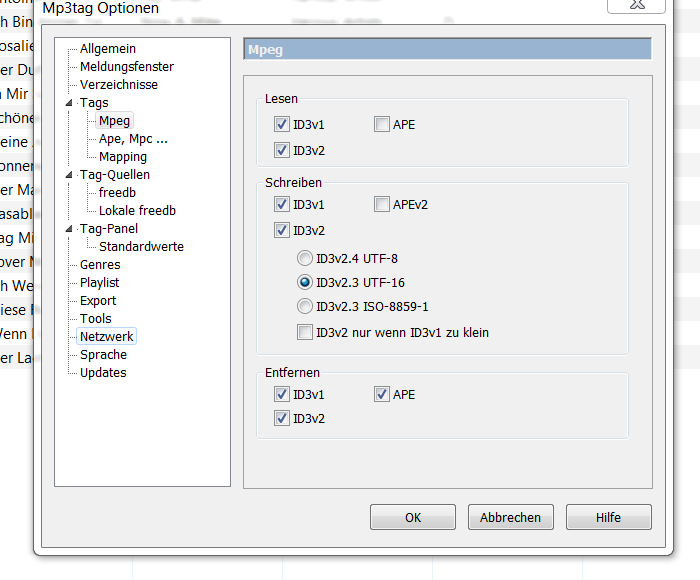This screenshot has height=580, width=700.
Task: Open the Genres settings
Action: (x=100, y=265)
